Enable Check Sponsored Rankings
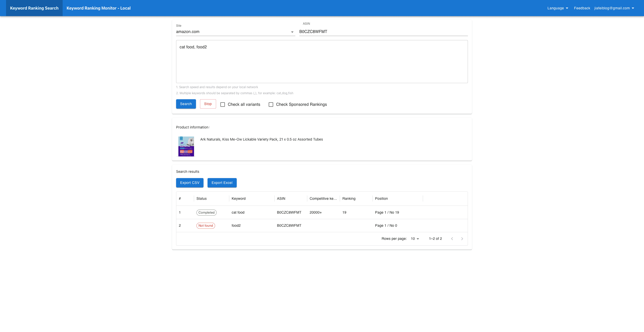The image size is (644, 332). (271, 104)
